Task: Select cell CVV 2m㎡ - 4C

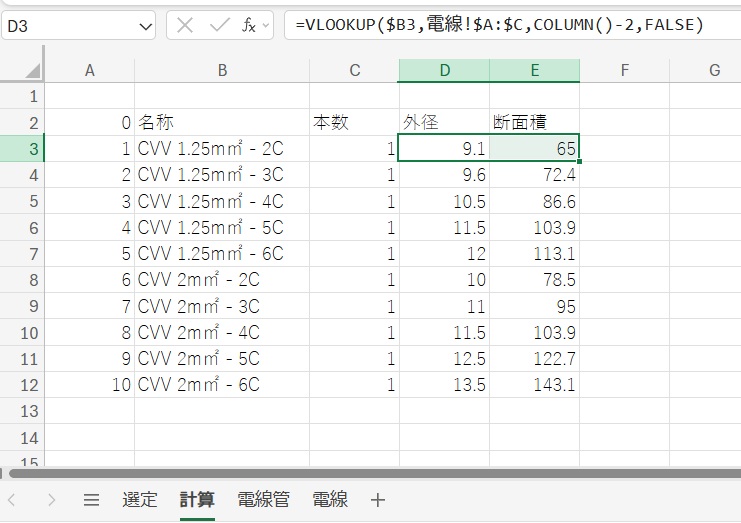Action: coord(222,332)
